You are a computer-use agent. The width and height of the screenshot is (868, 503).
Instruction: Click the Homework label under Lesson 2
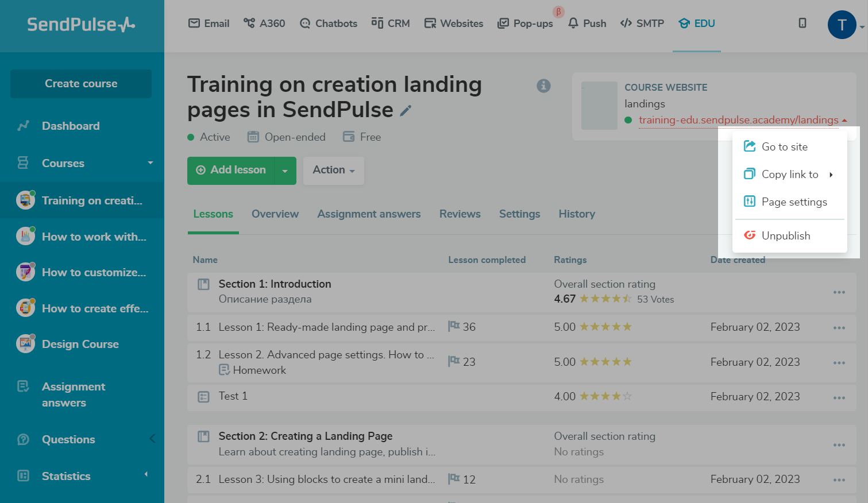[x=260, y=370]
